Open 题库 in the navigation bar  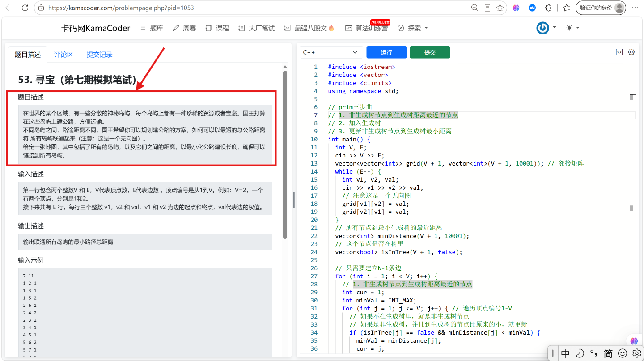pyautogui.click(x=152, y=28)
